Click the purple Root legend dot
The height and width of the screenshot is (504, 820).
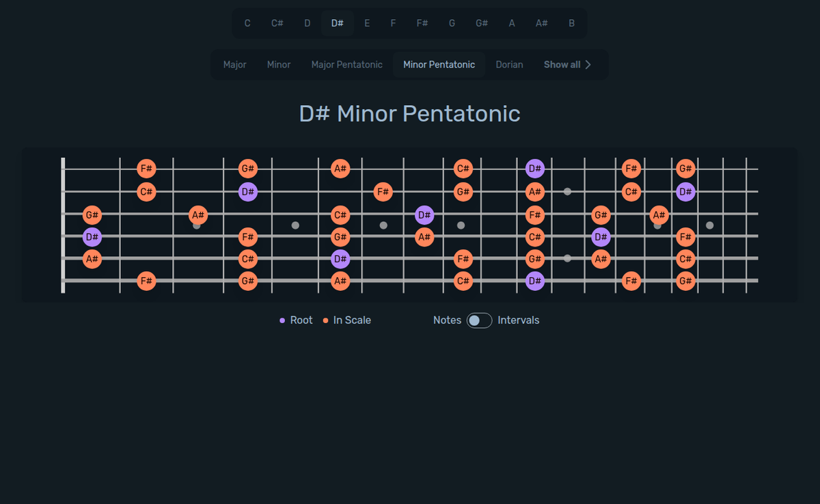click(x=282, y=320)
